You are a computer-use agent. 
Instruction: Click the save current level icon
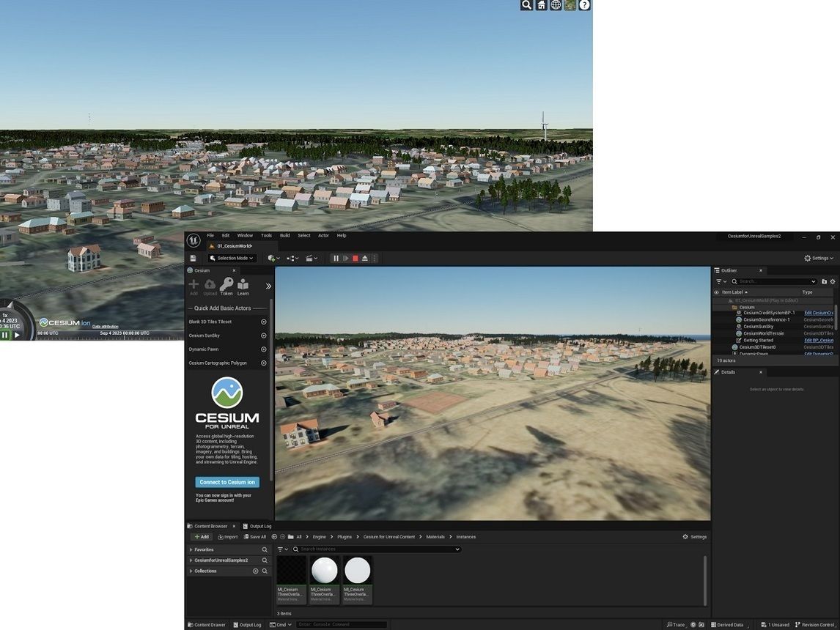[192, 258]
